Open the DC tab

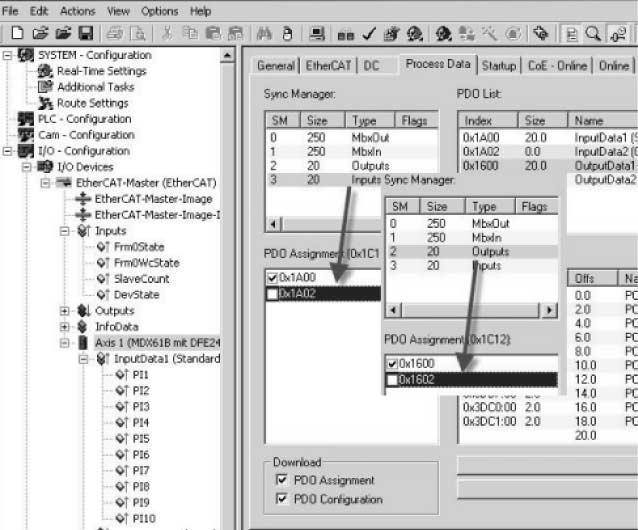tap(371, 66)
